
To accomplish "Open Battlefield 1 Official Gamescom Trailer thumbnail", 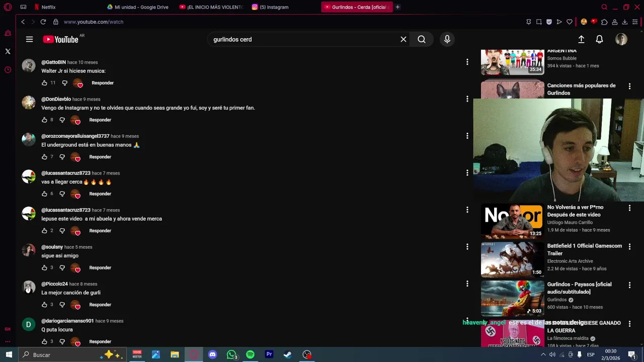I will pyautogui.click(x=512, y=260).
